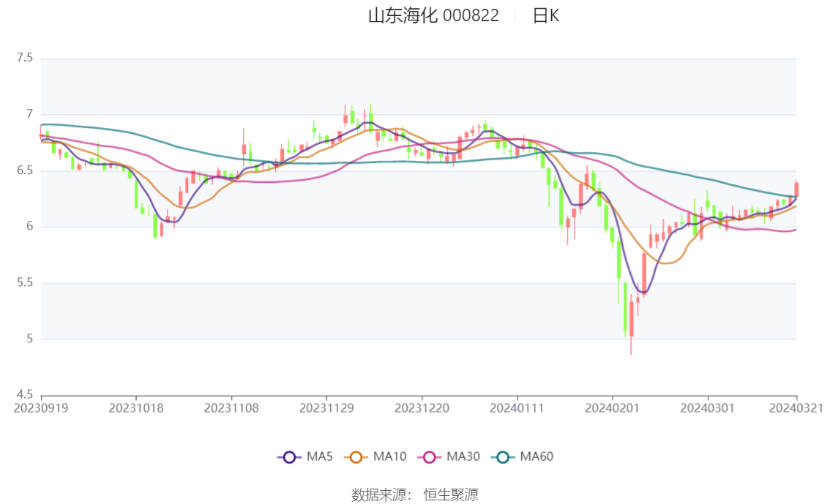Select the 日K daily chart label
The width and height of the screenshot is (830, 504).
[x=546, y=16]
